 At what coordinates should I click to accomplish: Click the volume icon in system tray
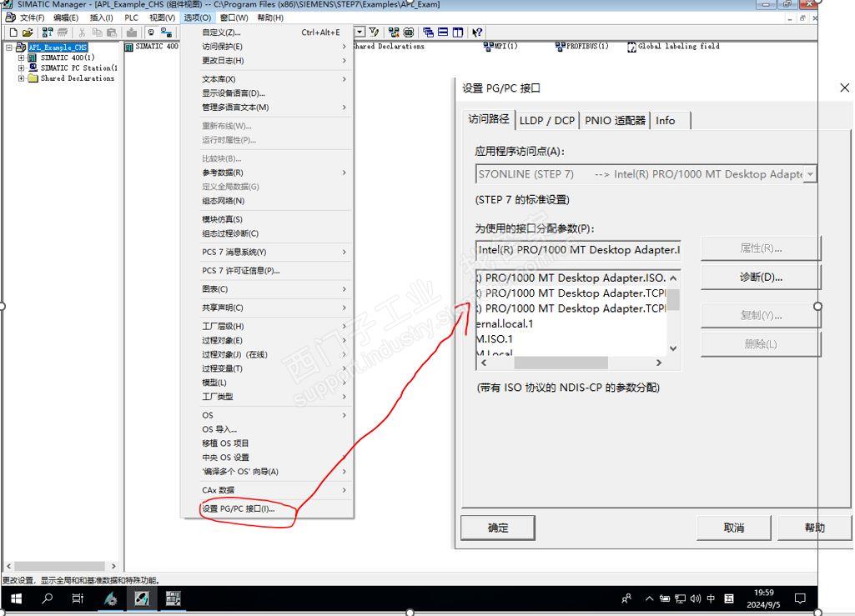point(695,598)
